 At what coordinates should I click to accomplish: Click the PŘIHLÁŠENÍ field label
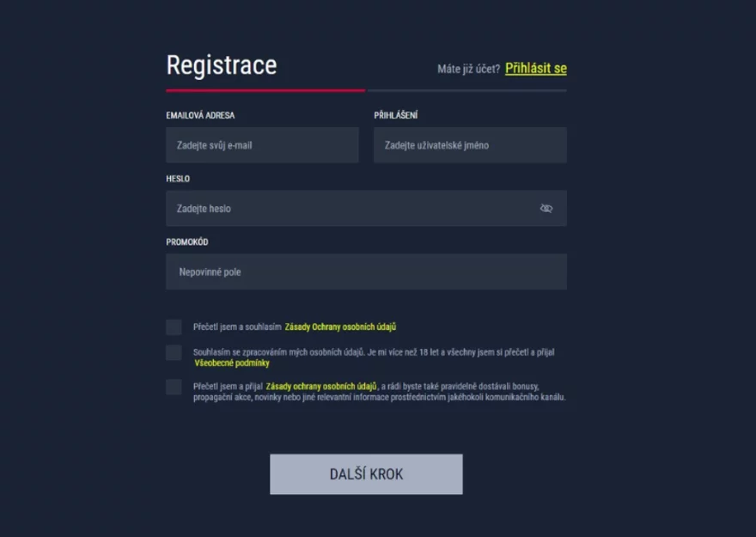tap(396, 115)
